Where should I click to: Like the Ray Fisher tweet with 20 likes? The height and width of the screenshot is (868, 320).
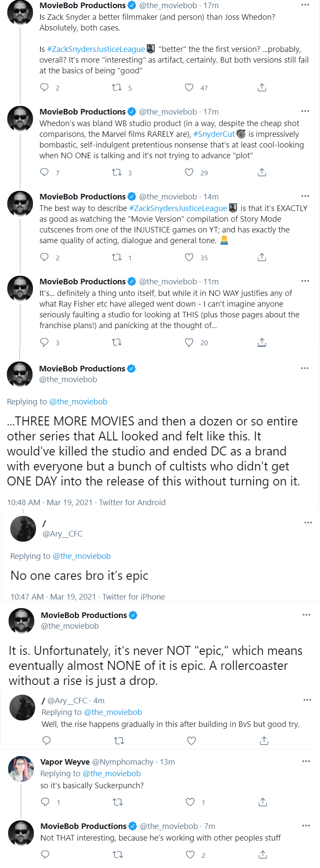coord(189,342)
